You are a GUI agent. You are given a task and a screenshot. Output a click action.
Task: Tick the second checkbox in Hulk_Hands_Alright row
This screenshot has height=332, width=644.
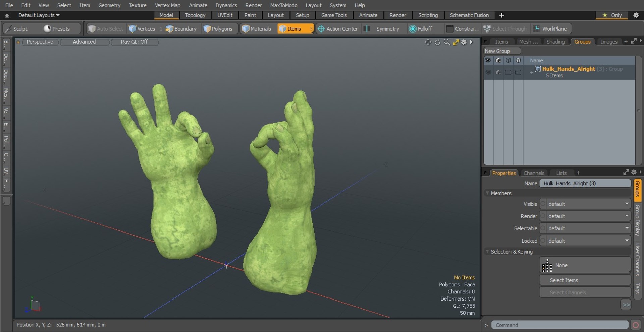518,72
